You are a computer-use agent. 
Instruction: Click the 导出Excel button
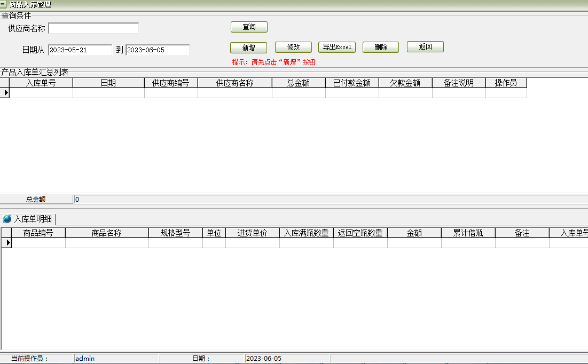[337, 47]
